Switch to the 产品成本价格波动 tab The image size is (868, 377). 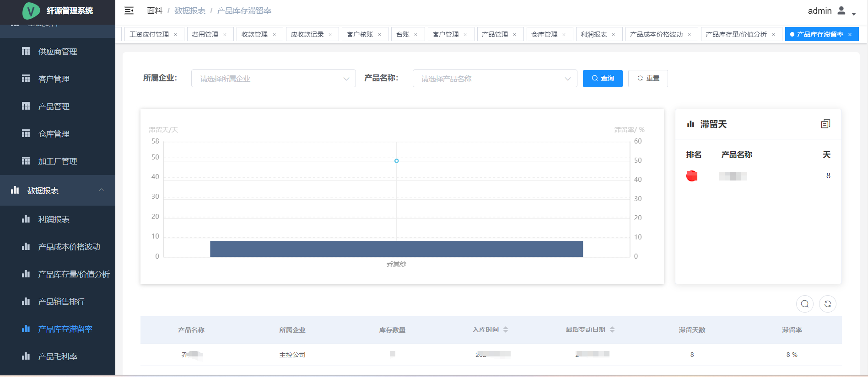(x=656, y=34)
